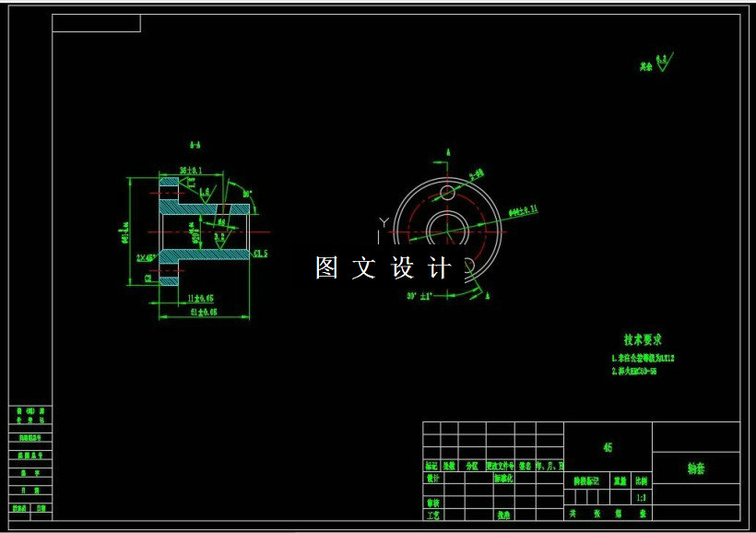This screenshot has height=533, width=756.
Task: Select technical requirement line 1
Action: [x=644, y=359]
